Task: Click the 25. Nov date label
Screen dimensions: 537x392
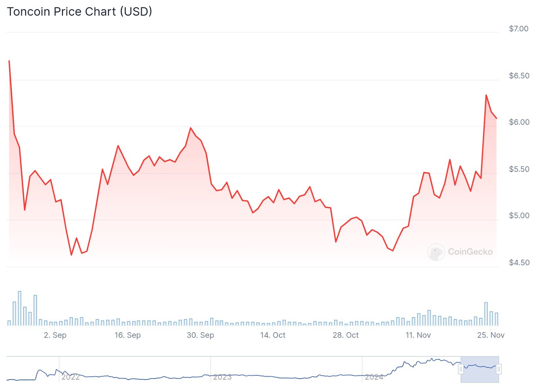Action: tap(491, 335)
